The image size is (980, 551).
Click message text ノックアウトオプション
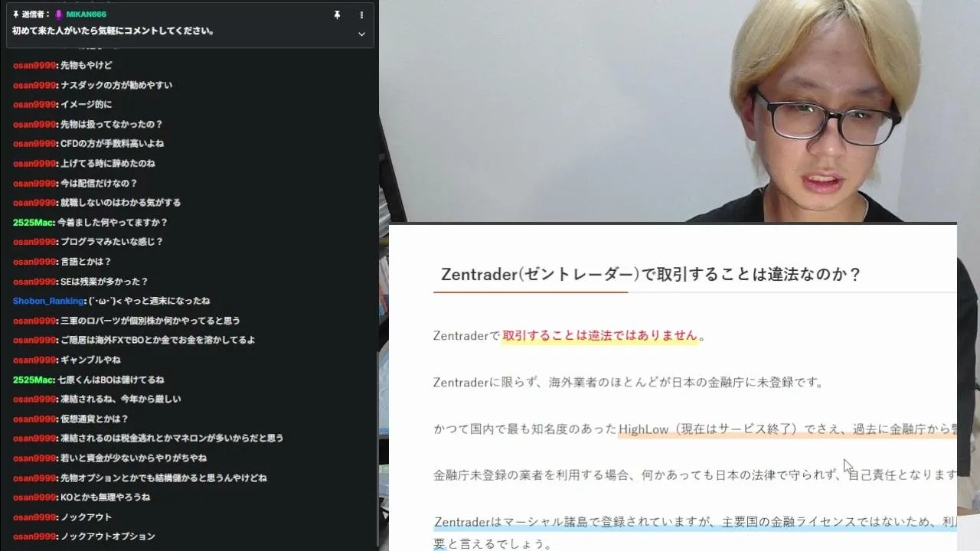click(x=108, y=536)
